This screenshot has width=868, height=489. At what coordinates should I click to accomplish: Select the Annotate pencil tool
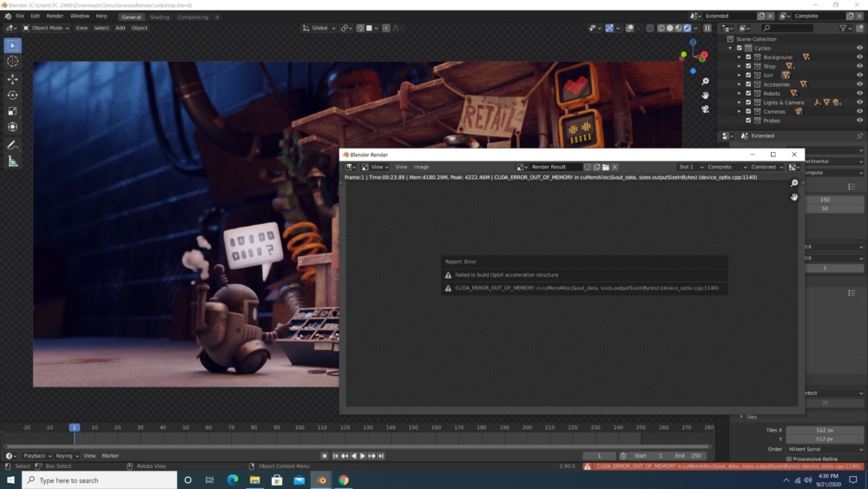click(13, 145)
